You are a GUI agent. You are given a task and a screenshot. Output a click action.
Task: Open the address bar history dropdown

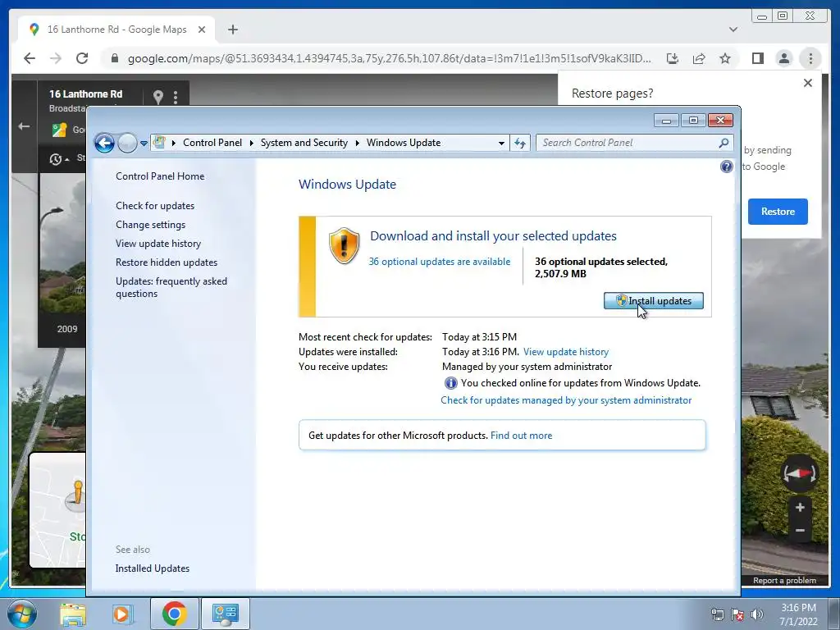coord(501,143)
